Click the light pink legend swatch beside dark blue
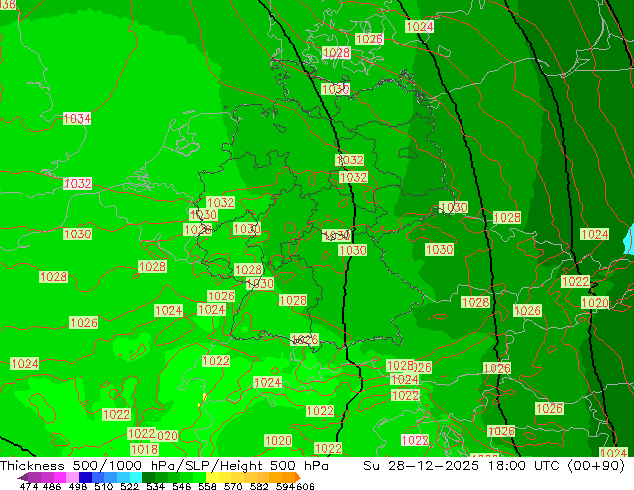Image resolution: width=634 pixels, height=490 pixels. (72, 477)
